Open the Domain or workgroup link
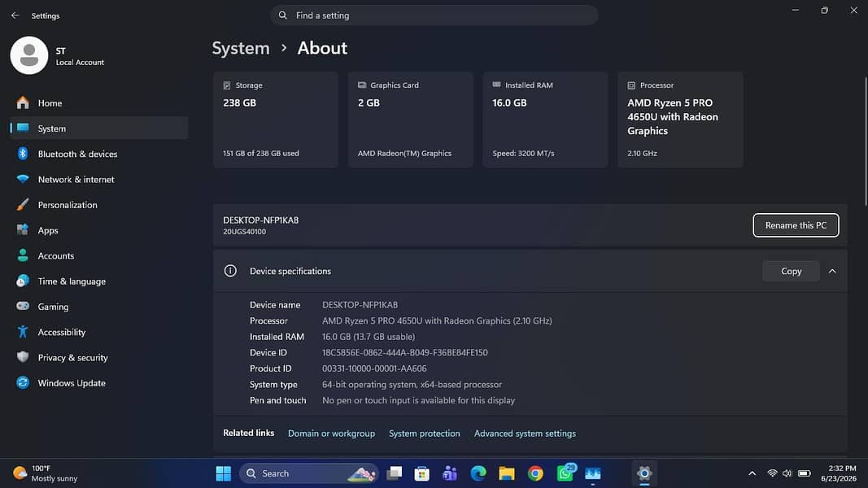Screen dimensions: 868x488 click(x=332, y=434)
